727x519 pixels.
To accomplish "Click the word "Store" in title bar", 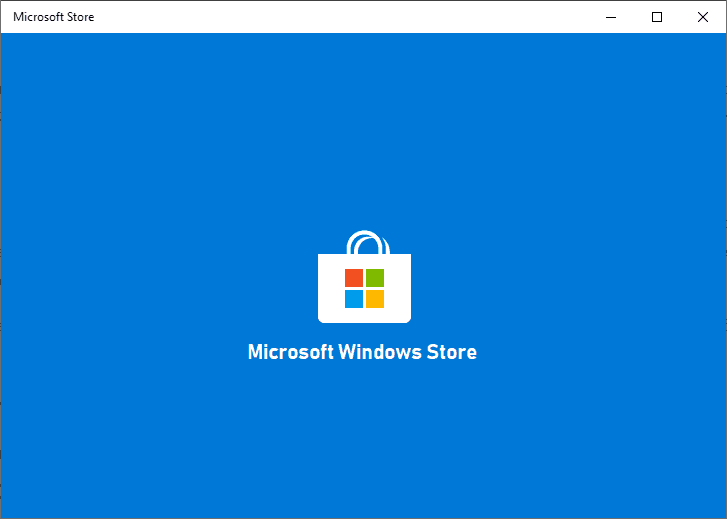I will click(79, 17).
